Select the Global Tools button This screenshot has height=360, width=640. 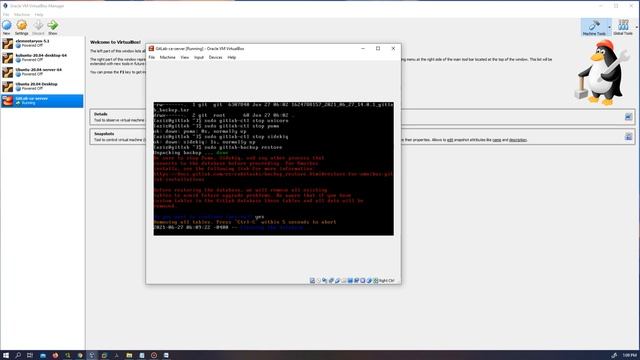pyautogui.click(x=623, y=27)
